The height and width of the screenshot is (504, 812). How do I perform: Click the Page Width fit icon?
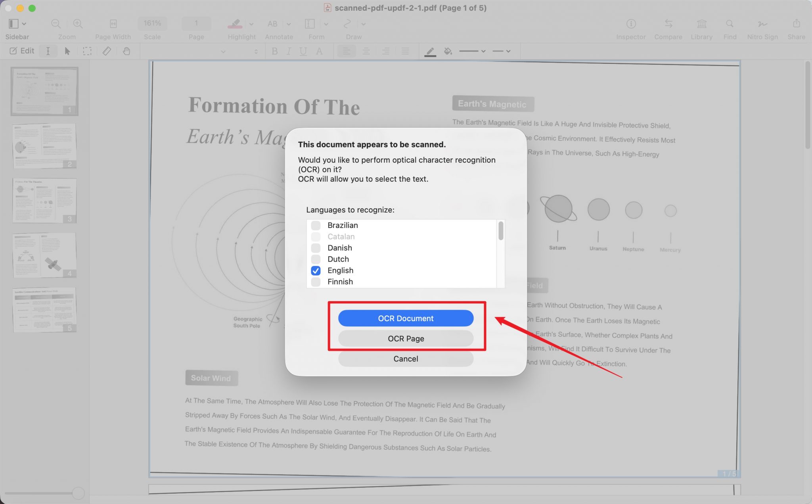tap(113, 24)
